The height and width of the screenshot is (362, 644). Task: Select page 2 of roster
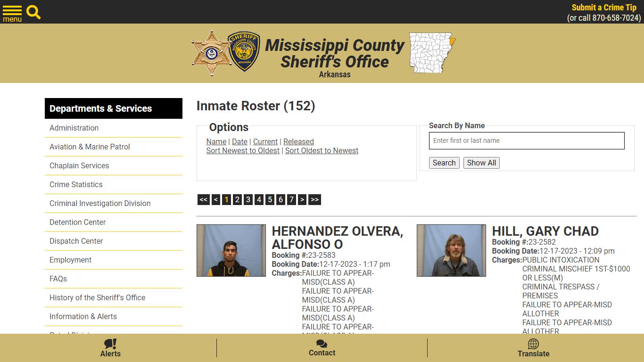click(x=237, y=200)
